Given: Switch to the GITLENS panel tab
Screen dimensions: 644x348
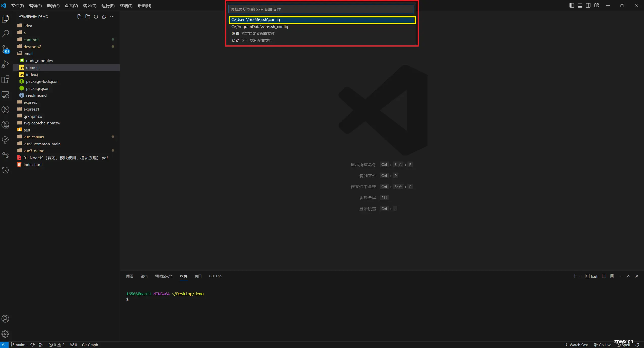Looking at the screenshot, I should (216, 276).
